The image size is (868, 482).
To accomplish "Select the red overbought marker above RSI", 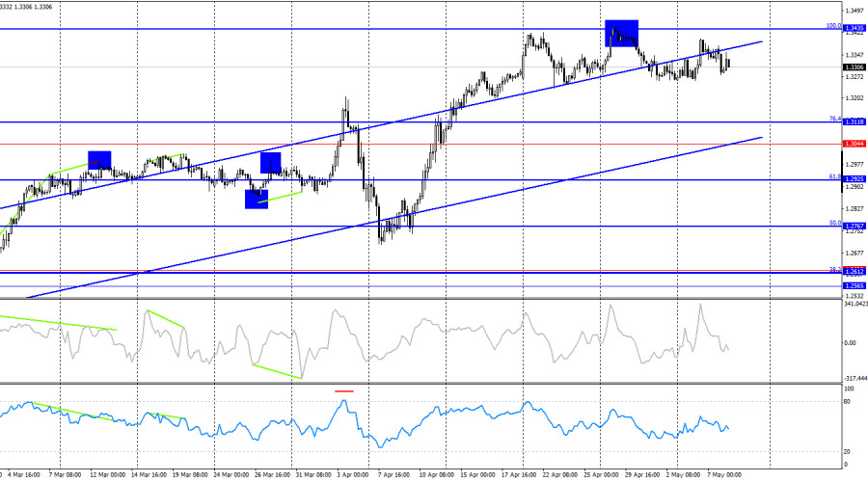I will pos(343,391).
